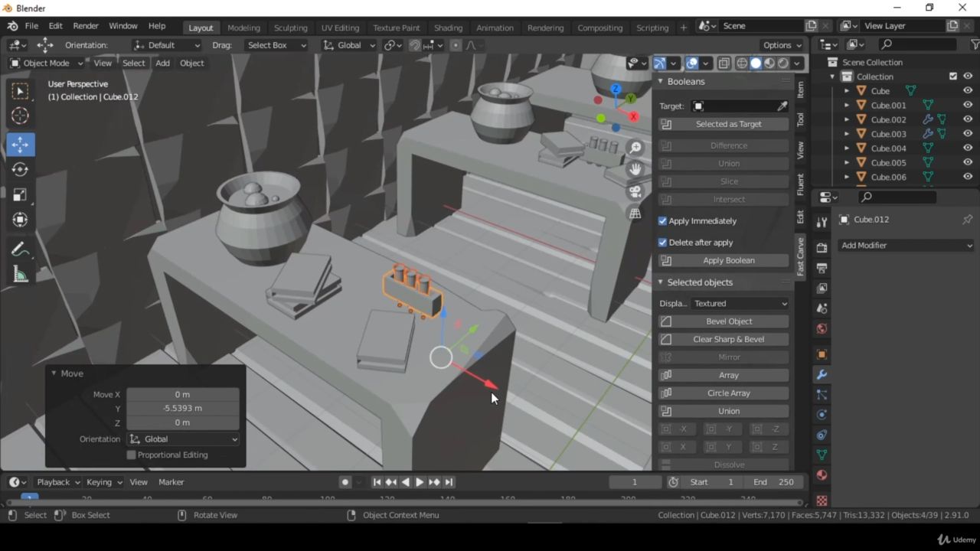Select the Rotate tool in left toolbar

pyautogui.click(x=21, y=169)
